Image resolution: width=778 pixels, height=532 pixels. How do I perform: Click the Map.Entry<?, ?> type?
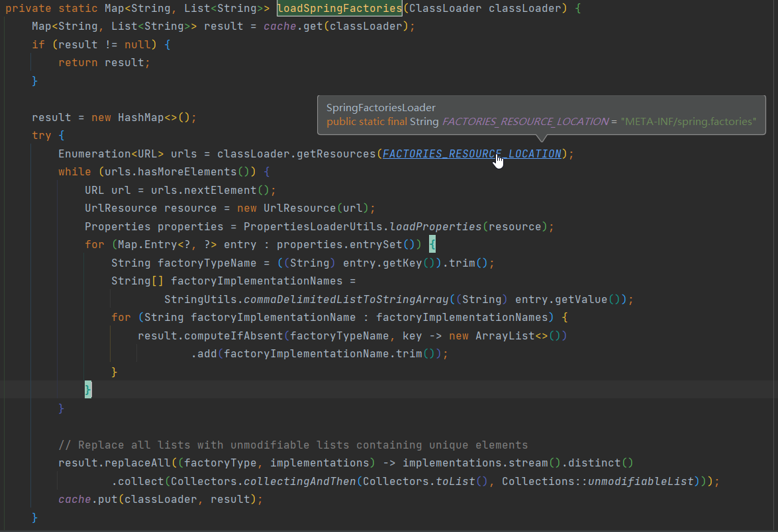click(168, 245)
